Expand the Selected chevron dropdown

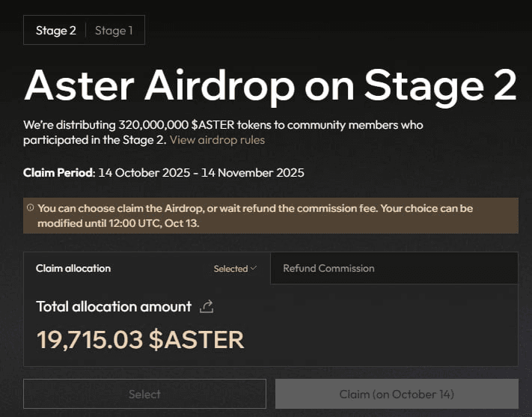tap(254, 268)
